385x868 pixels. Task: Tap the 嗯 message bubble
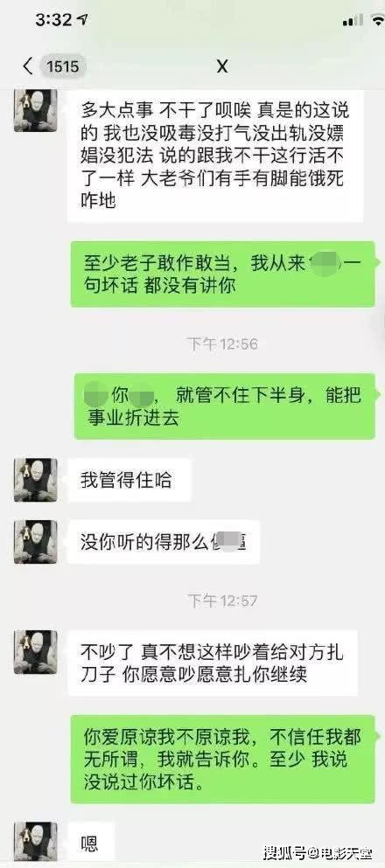tap(91, 843)
